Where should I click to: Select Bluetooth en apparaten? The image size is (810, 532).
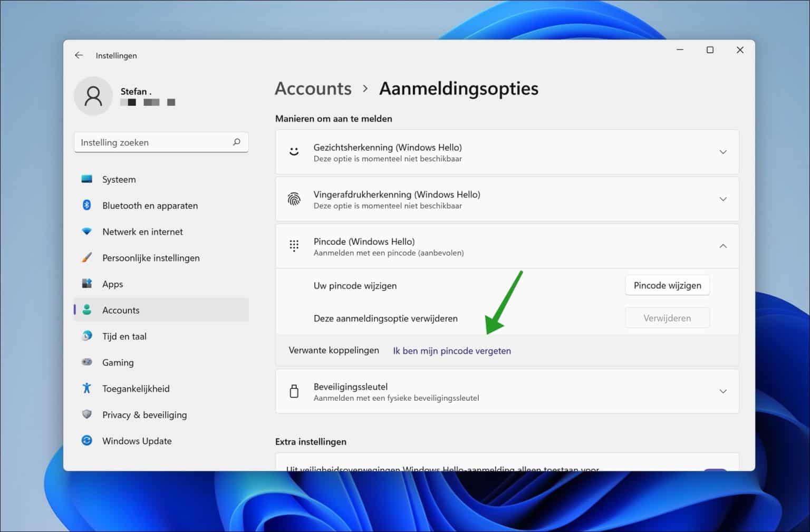click(150, 206)
